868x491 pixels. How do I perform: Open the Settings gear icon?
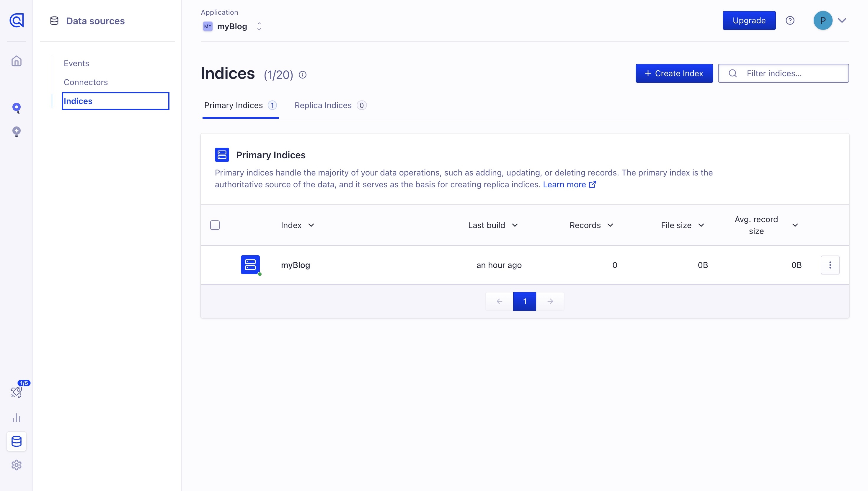coord(17,465)
